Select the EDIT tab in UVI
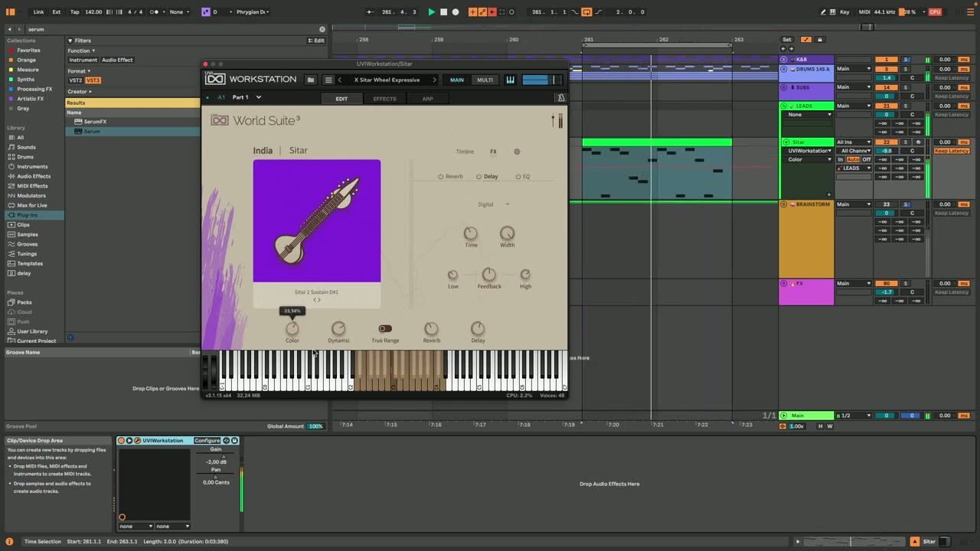 coord(341,99)
